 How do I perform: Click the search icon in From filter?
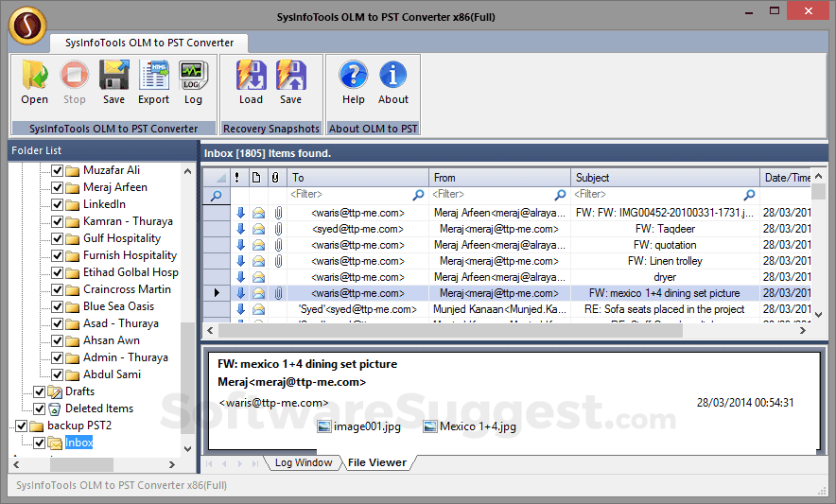560,195
